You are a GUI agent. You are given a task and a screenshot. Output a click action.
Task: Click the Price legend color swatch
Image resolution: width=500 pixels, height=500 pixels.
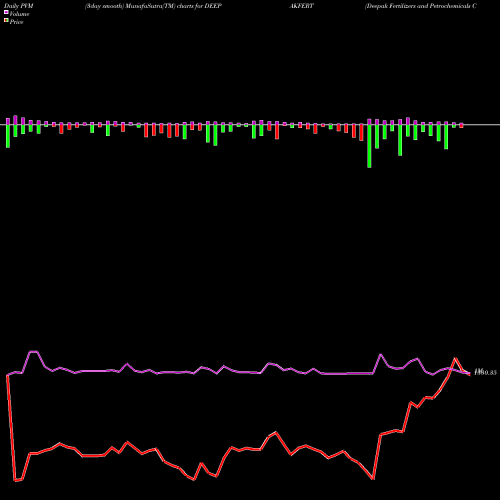pyautogui.click(x=6, y=21)
